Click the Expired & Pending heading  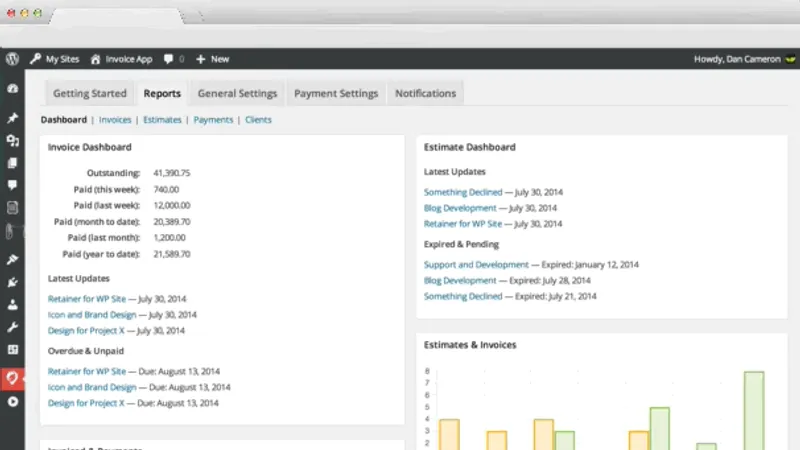coord(461,244)
